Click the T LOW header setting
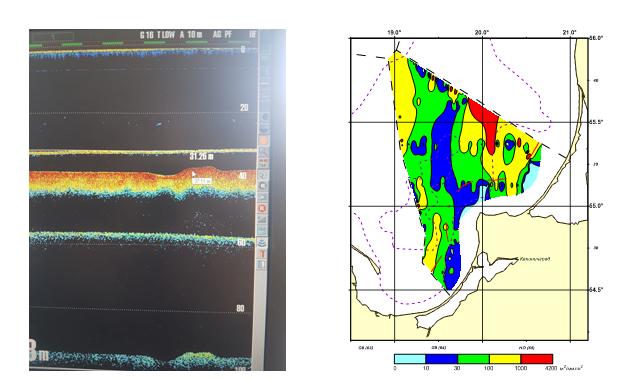 166,35
